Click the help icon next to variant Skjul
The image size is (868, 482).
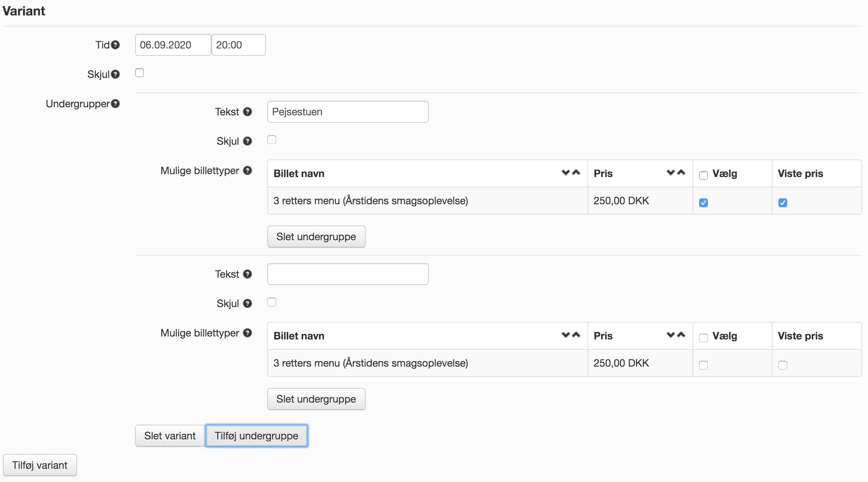pyautogui.click(x=115, y=74)
